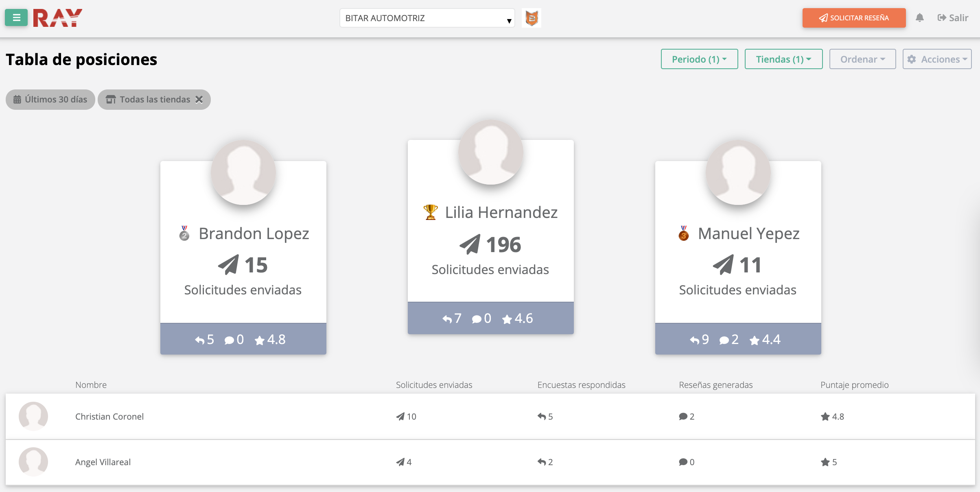This screenshot has width=980, height=492.
Task: Click the star rating icon on Brandon Lopez's card
Action: (259, 339)
